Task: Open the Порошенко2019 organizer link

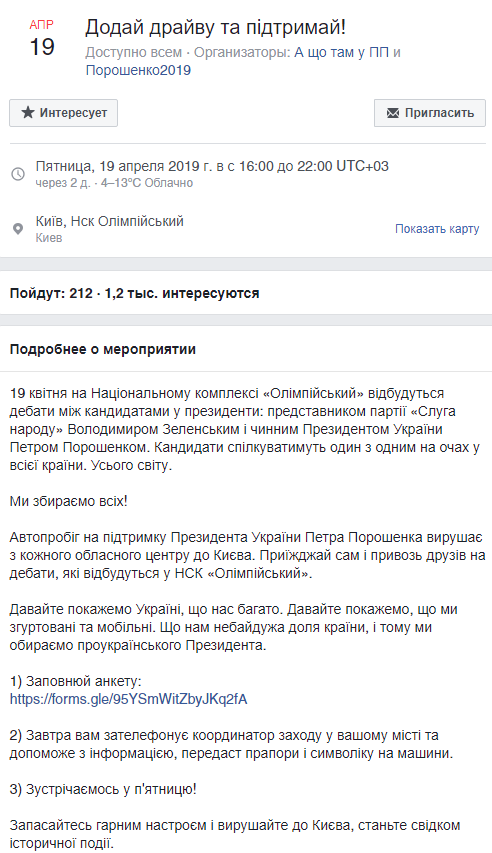Action: [x=138, y=70]
